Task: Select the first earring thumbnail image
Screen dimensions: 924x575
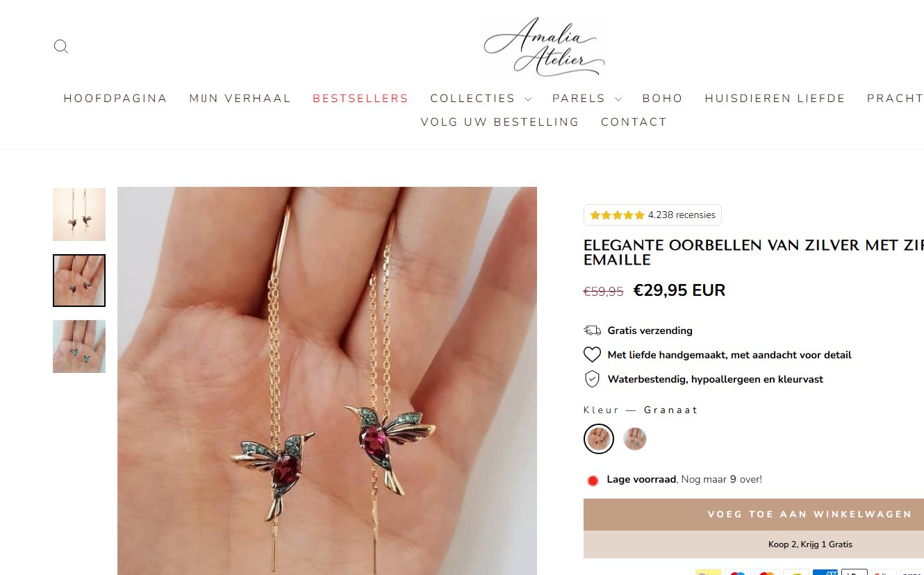Action: (79, 215)
